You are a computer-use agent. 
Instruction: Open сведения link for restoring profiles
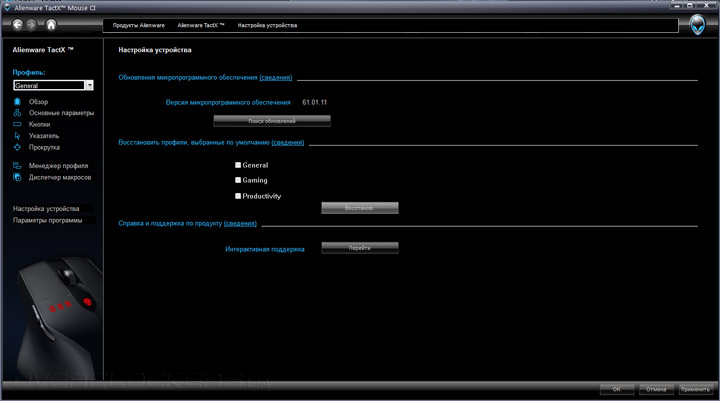point(288,142)
